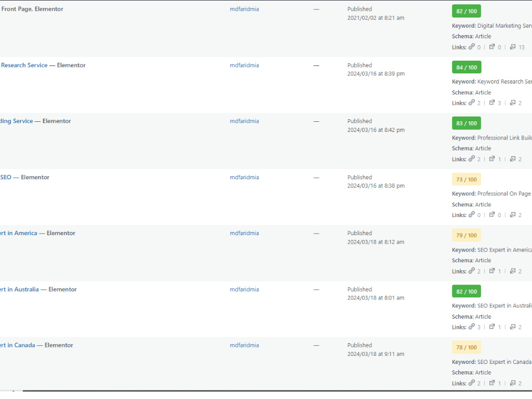Open the 'ert in Canada' page link
This screenshot has height=399, width=532.
point(18,345)
